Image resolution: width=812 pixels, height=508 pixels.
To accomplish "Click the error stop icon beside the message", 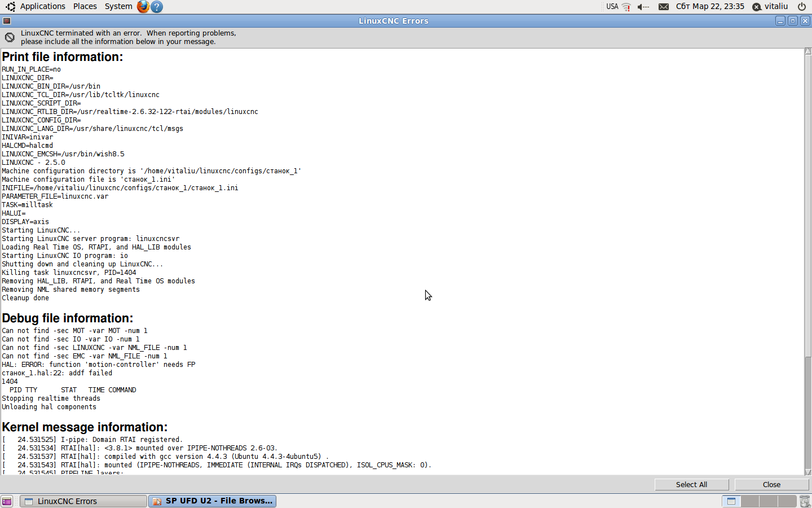I will [10, 37].
